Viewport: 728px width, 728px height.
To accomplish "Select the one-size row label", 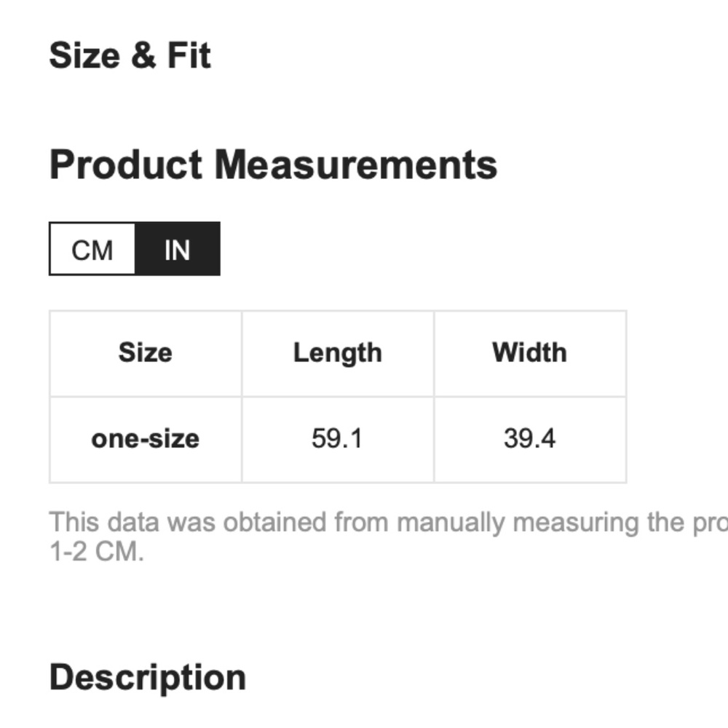I will [146, 439].
